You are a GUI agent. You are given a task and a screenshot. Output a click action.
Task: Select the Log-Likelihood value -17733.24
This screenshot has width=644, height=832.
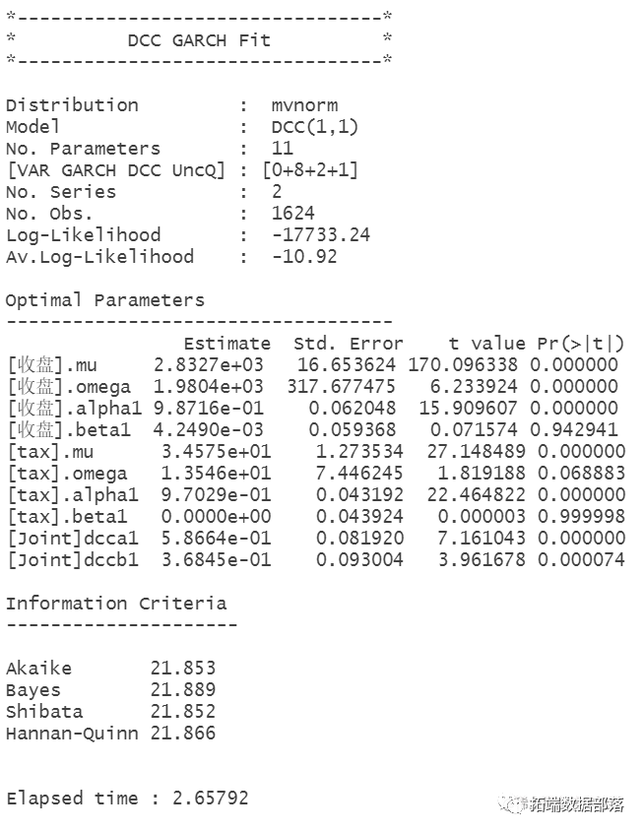tap(321, 235)
